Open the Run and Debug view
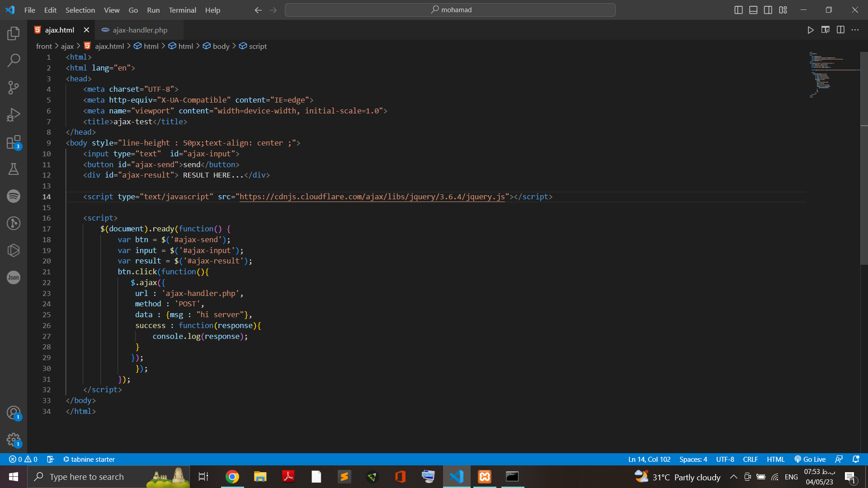Viewport: 868px width, 488px height. tap(14, 114)
